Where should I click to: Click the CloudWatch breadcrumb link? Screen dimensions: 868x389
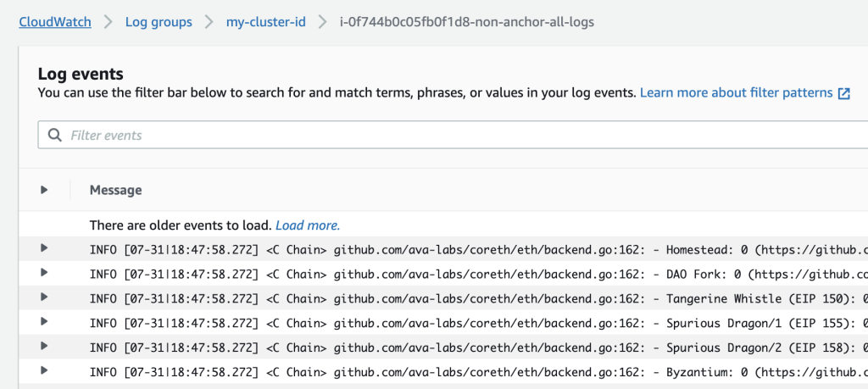coord(55,22)
